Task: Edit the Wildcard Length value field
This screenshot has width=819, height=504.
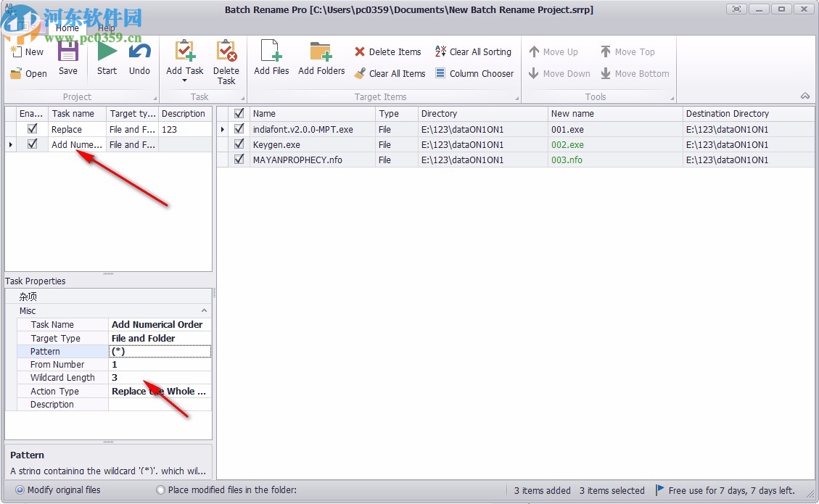Action: pyautogui.click(x=160, y=378)
